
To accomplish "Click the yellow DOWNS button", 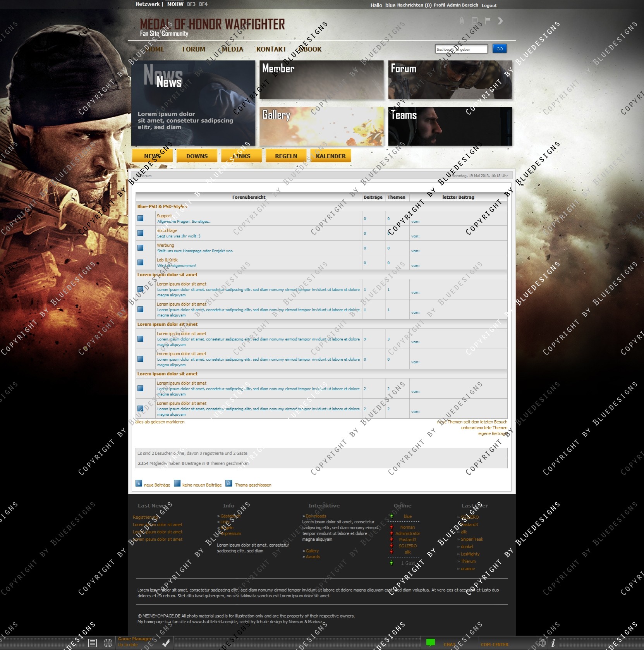I will 197,156.
